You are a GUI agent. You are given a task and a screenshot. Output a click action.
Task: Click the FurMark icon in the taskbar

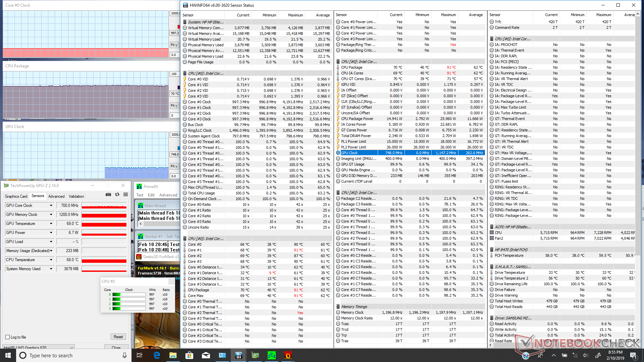288,355
